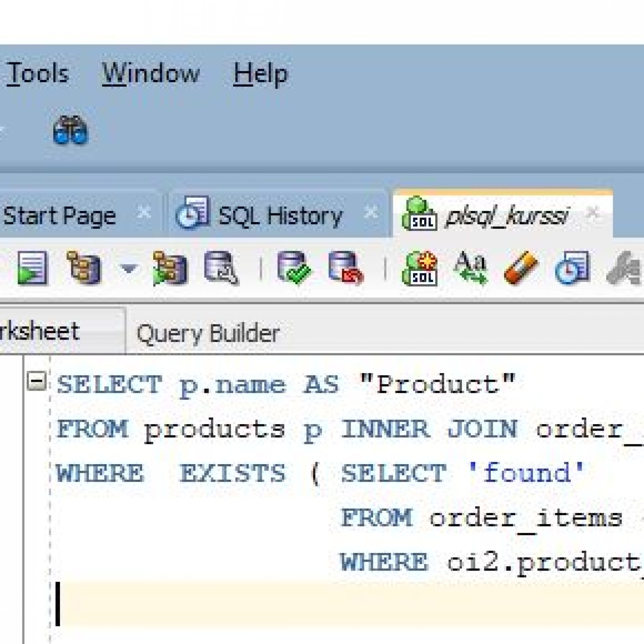This screenshot has height=644, width=644.
Task: Select the Worksheet sub-tab
Action: (x=62, y=331)
